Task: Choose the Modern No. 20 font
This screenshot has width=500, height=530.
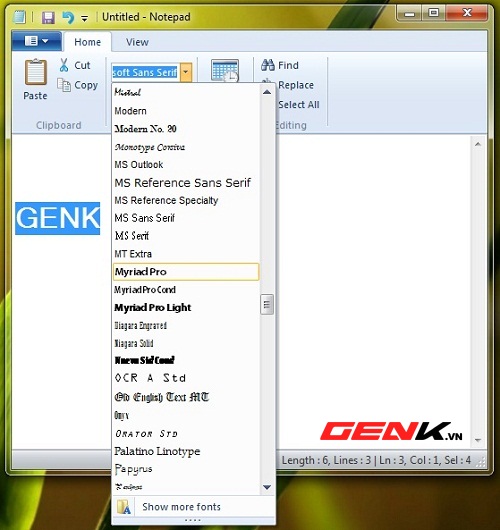Action: 186,129
